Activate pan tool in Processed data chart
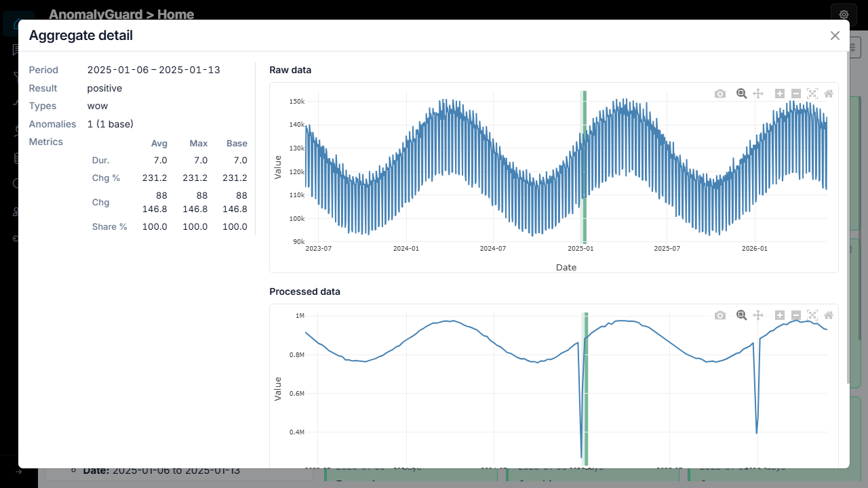 point(758,315)
